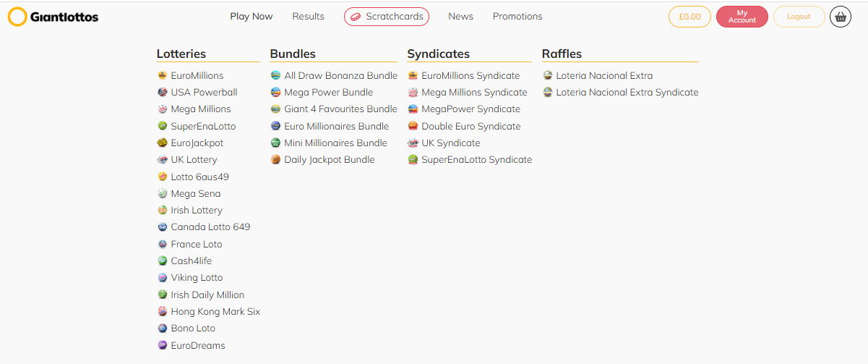Click the All Draw Bonanza Bundle icon
Viewport: 868px width, 364px height.
[x=275, y=75]
